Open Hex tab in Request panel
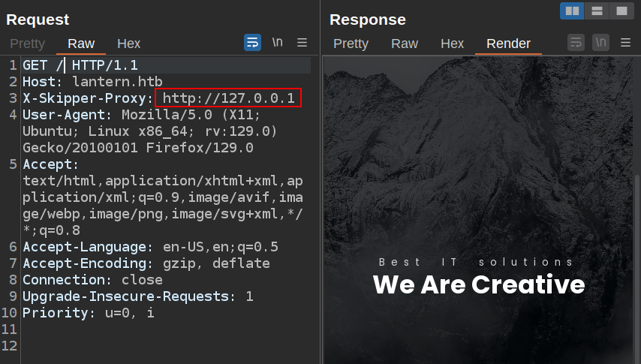Screen dimensions: 641x364 click(x=128, y=44)
